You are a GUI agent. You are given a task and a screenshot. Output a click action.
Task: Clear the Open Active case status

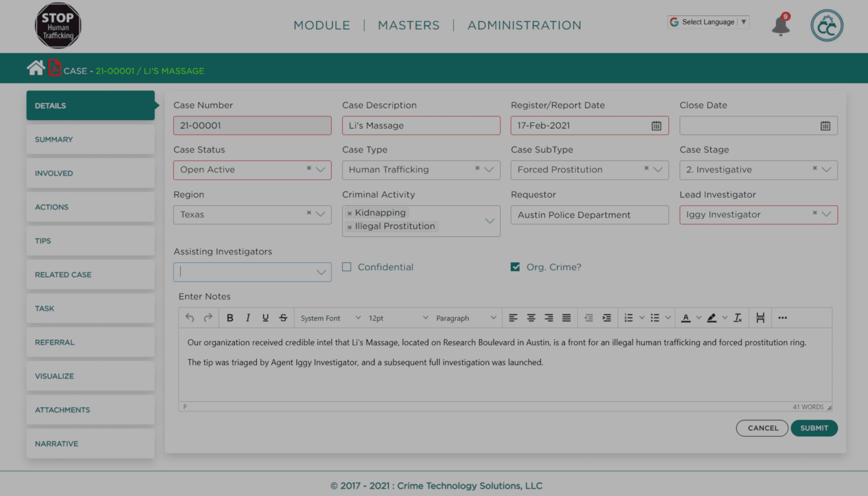[x=309, y=168]
